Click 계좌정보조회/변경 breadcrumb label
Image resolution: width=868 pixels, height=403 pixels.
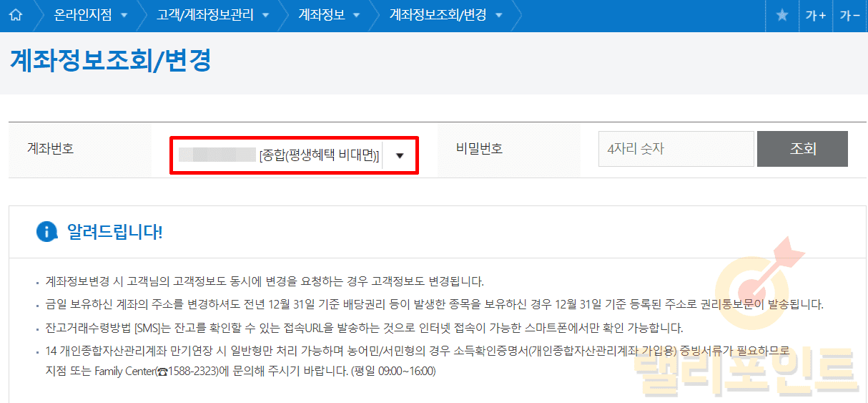point(438,15)
